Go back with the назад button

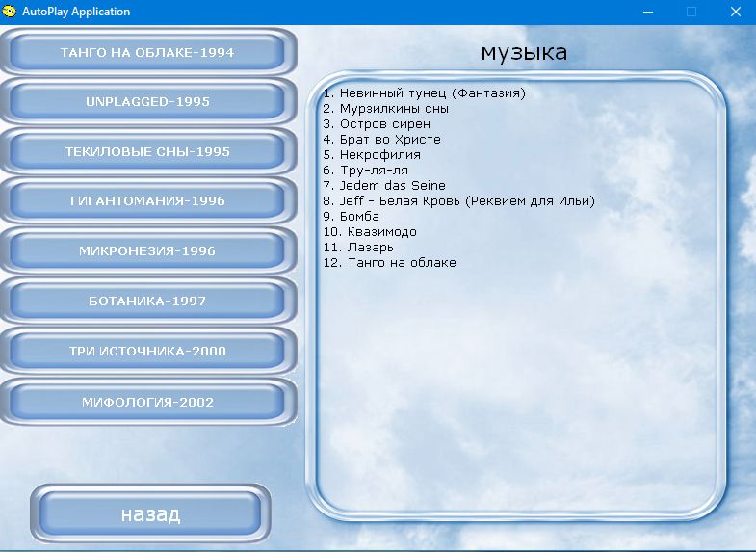150,514
